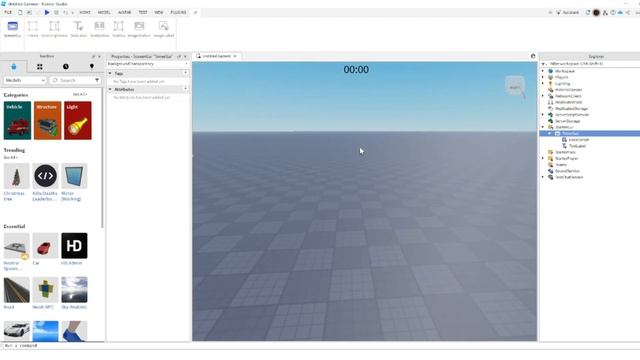Click the share icon in top right bar

point(628,12)
